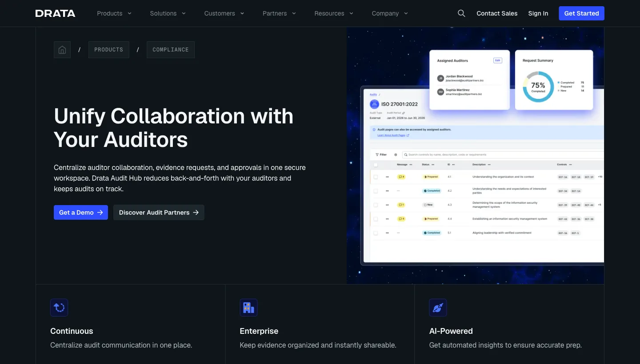Open the Customers dropdown
The width and height of the screenshot is (640, 364).
[224, 13]
